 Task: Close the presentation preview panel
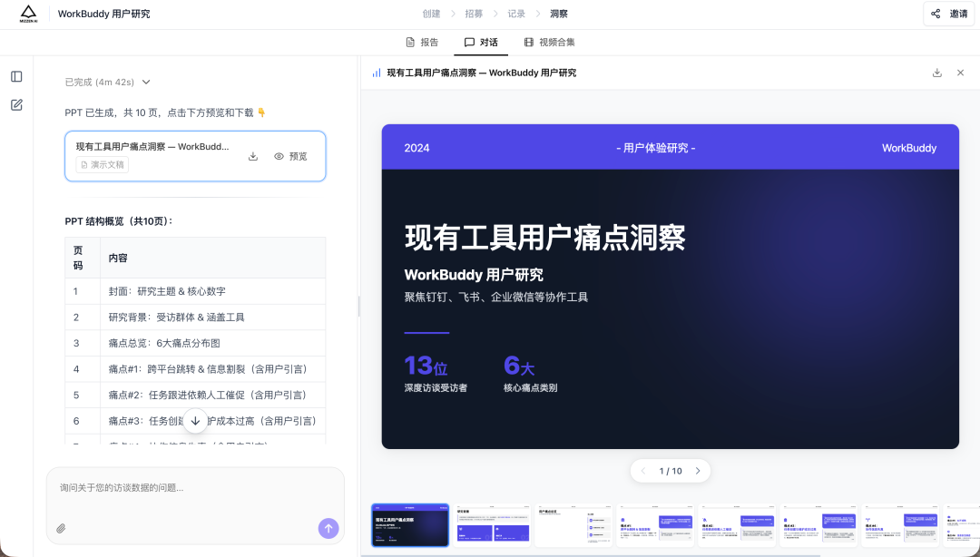pyautogui.click(x=960, y=73)
